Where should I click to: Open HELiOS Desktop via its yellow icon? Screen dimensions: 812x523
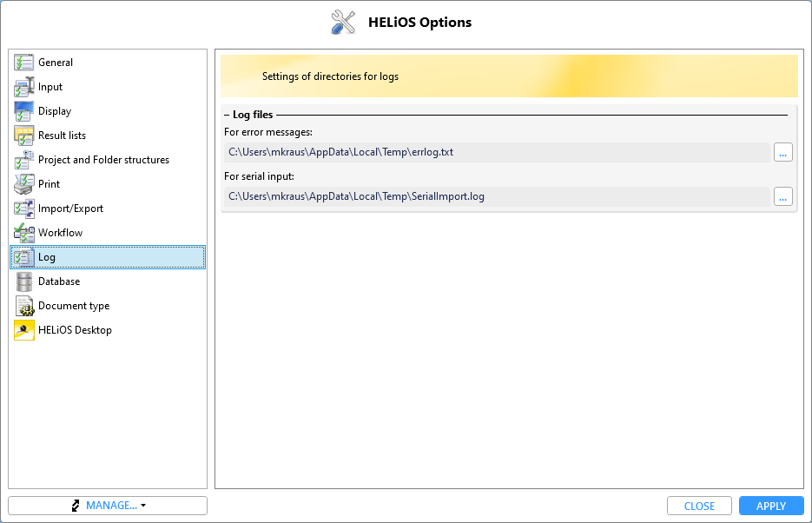coord(23,330)
